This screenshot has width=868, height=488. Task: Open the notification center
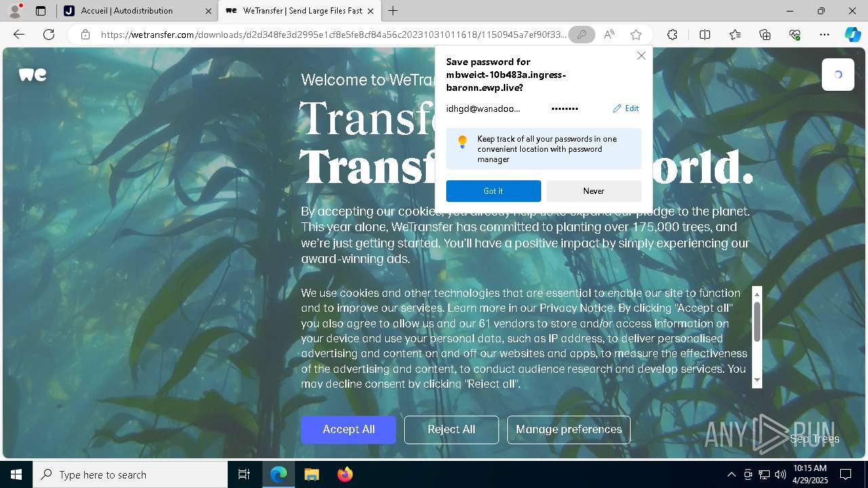[846, 474]
